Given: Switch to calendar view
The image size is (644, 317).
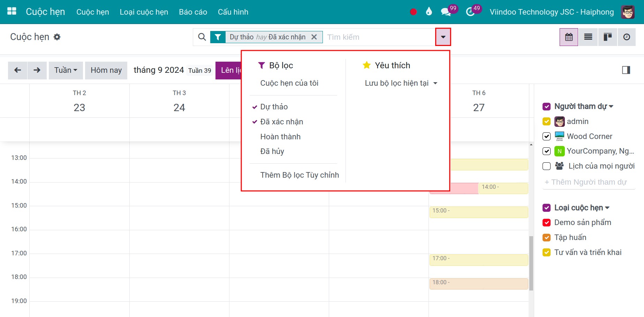Looking at the screenshot, I should 569,37.
